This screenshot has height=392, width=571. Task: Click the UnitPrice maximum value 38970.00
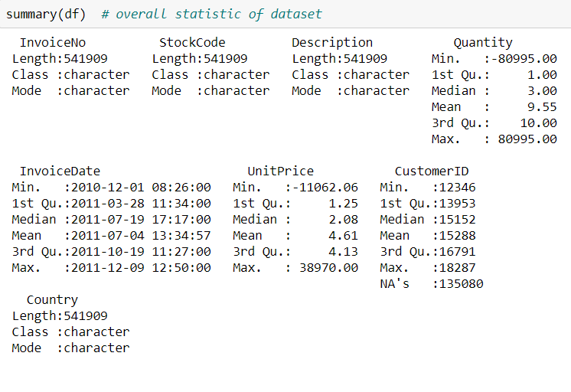click(x=329, y=268)
